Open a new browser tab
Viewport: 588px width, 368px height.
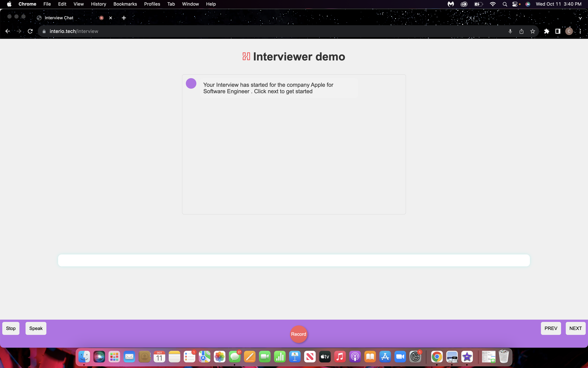click(124, 18)
